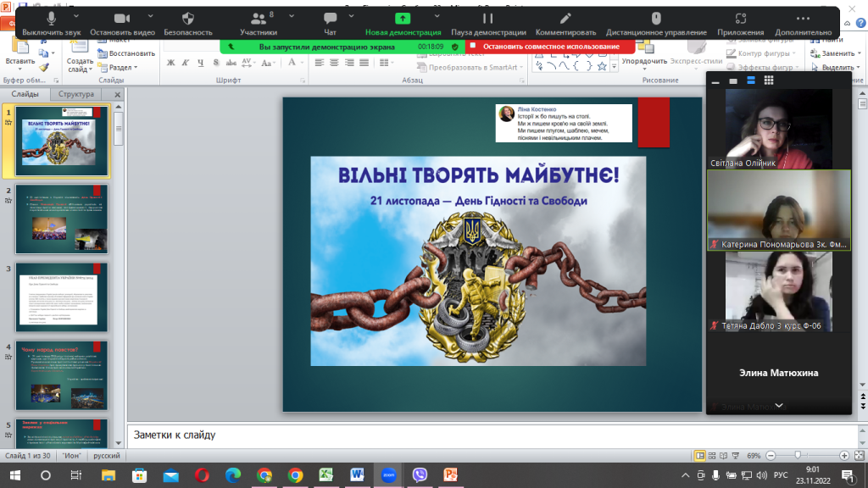The image size is (868, 488).
Task: Align text right in Абзац group
Action: (x=348, y=63)
